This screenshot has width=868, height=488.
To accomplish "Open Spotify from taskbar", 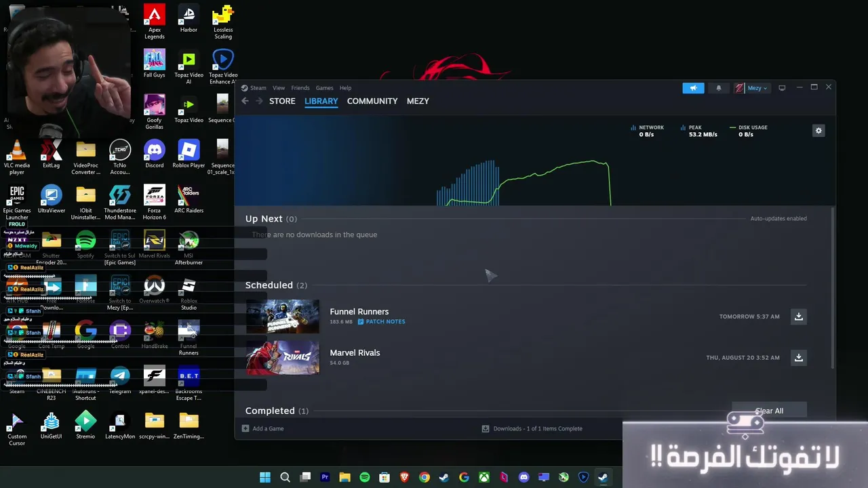I will click(365, 477).
